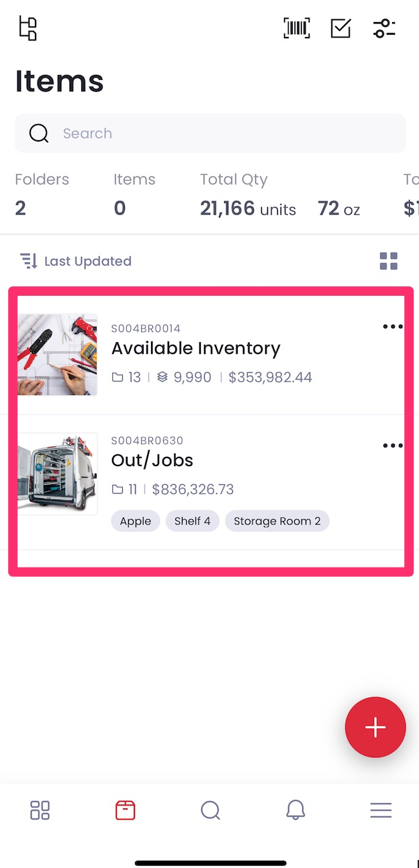Open the filter sliders icon

pyautogui.click(x=384, y=28)
